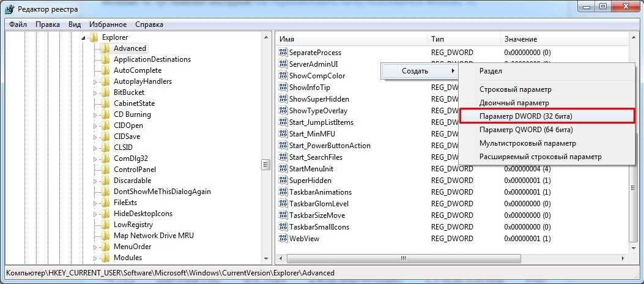This screenshot has width=644, height=284.
Task: Click the ServerAdminUI value icon
Action: pos(283,64)
